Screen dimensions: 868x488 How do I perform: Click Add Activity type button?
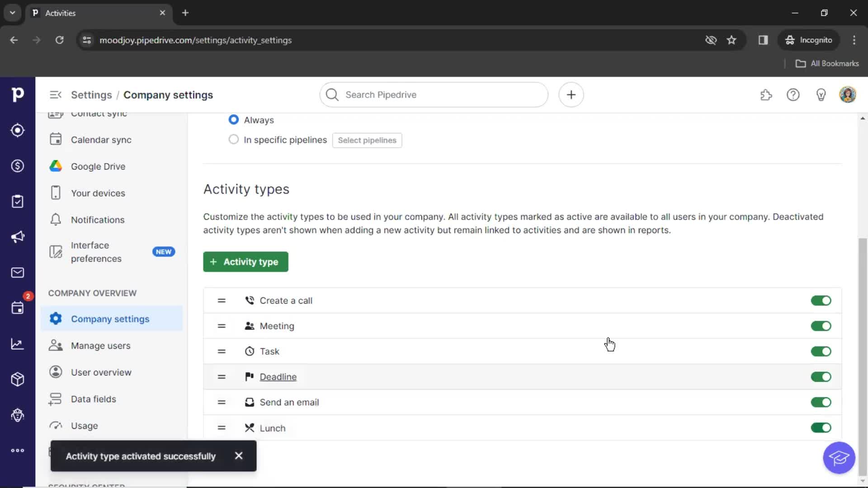(245, 261)
